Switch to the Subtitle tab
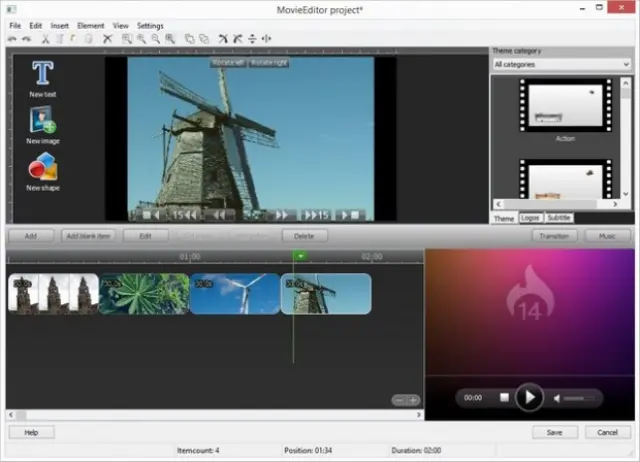The width and height of the screenshot is (640, 462). click(x=559, y=217)
